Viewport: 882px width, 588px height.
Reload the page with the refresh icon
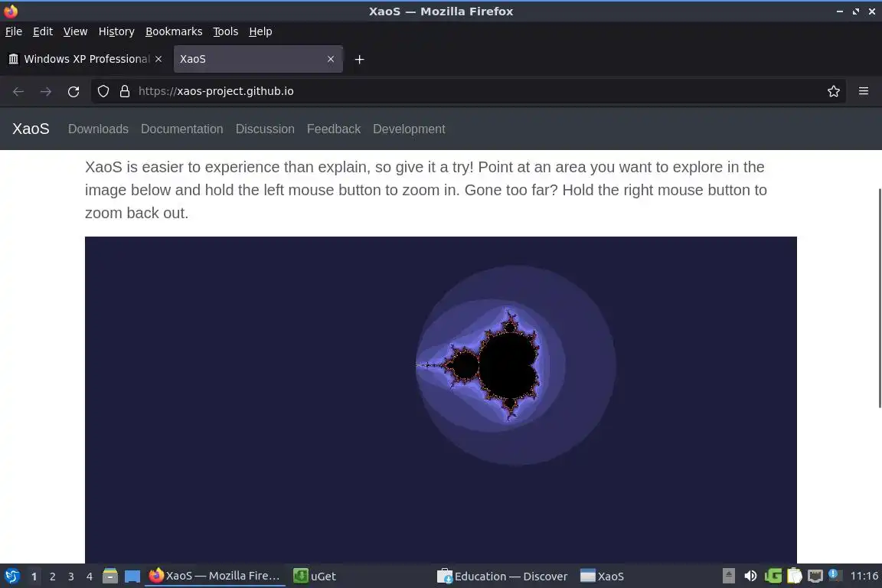73,92
